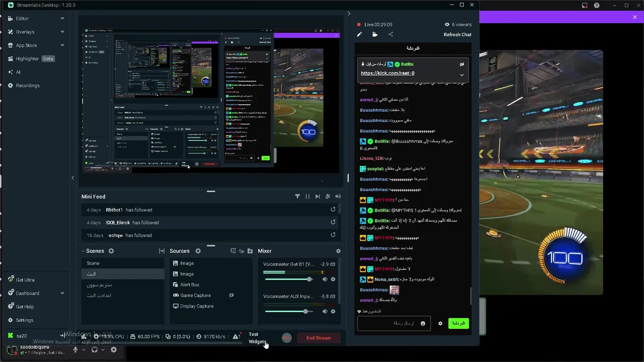Open Overlays in the sidebar

[25, 32]
